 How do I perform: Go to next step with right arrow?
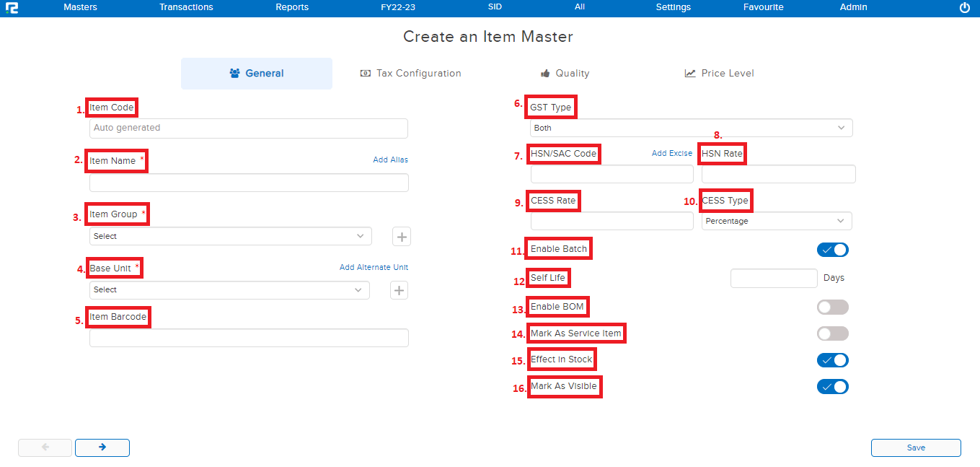click(102, 448)
